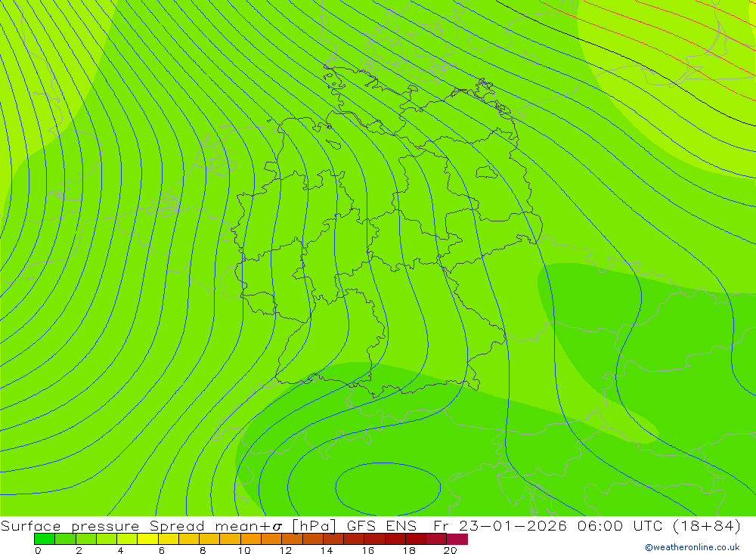The width and height of the screenshot is (756, 554).
Task: Click the "06:00" time text
Action: tap(600, 525)
